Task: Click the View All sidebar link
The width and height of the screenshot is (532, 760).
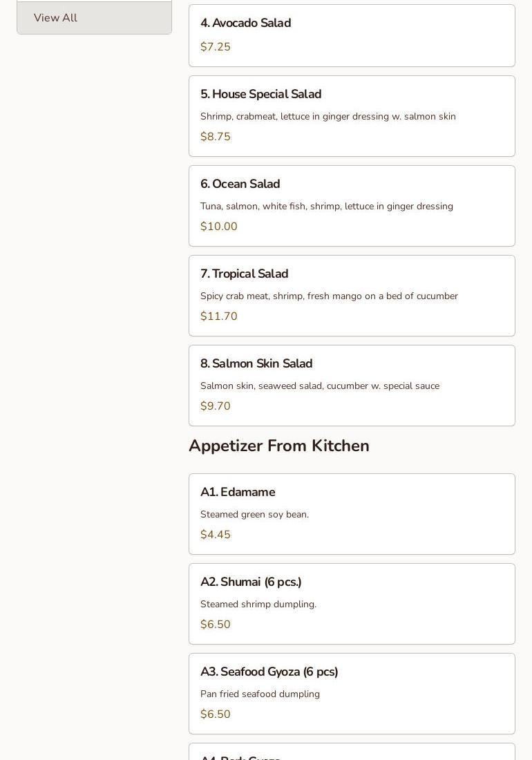Action: tap(56, 18)
